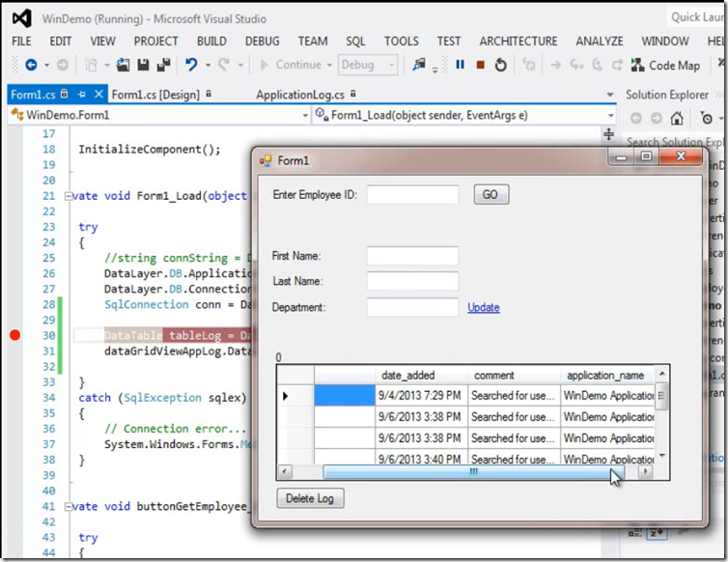Click the GO button in Form1
This screenshot has height=562, width=728.
(491, 194)
